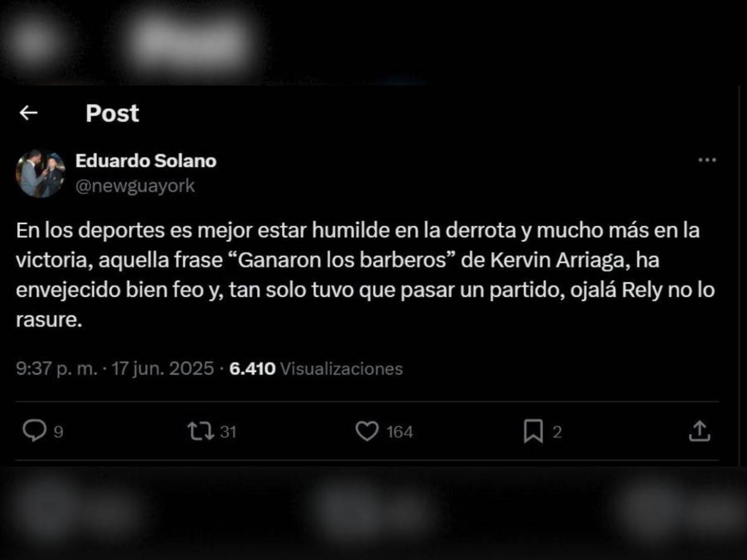Screen dimensions: 747x560
Task: Click the like count 164
Action: [x=400, y=432]
